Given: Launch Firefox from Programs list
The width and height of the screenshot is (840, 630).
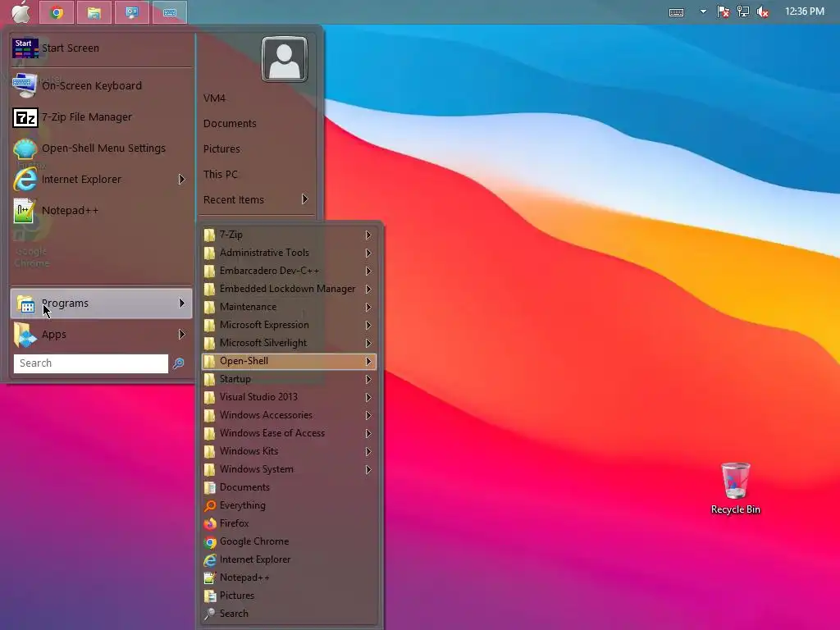Looking at the screenshot, I should click(290, 523).
